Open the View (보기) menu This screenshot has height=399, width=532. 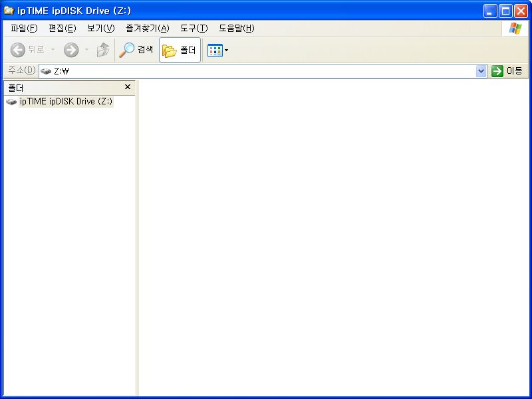point(101,28)
